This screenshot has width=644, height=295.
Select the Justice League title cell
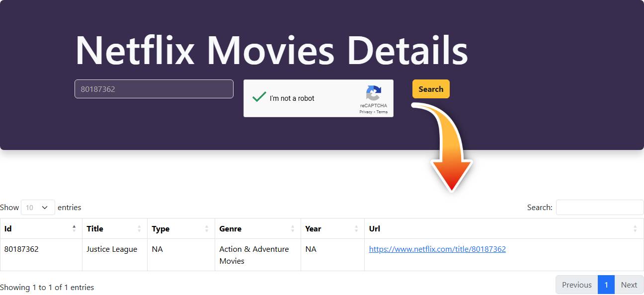[115, 255]
